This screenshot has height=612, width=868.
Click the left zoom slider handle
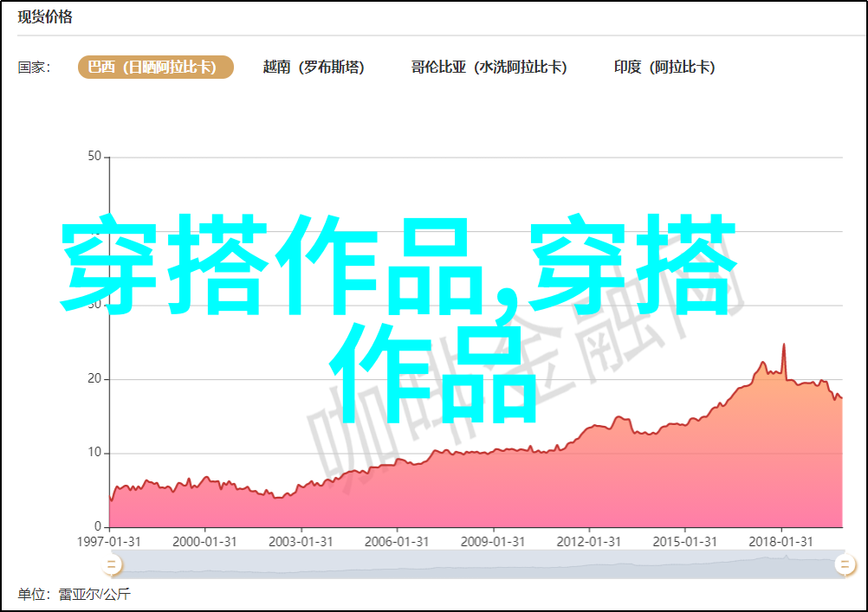click(x=111, y=565)
